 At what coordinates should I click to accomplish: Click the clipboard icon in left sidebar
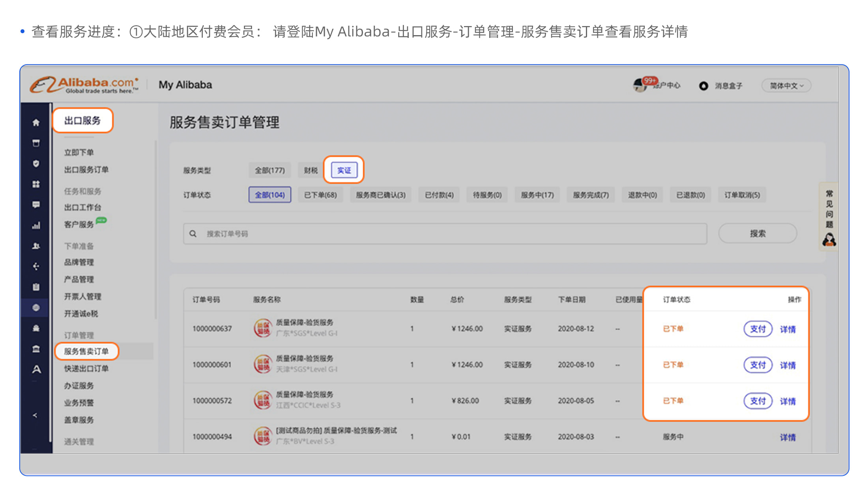click(x=36, y=287)
